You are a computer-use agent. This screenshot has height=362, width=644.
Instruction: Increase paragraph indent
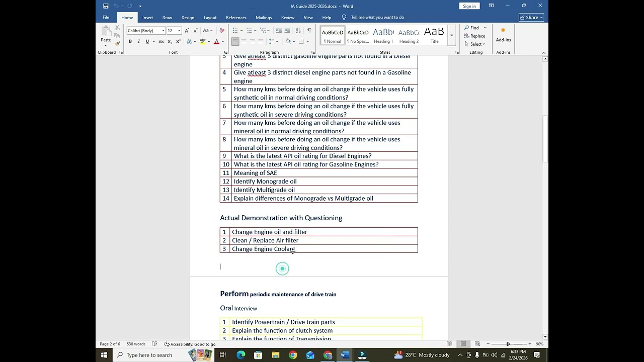click(x=287, y=31)
